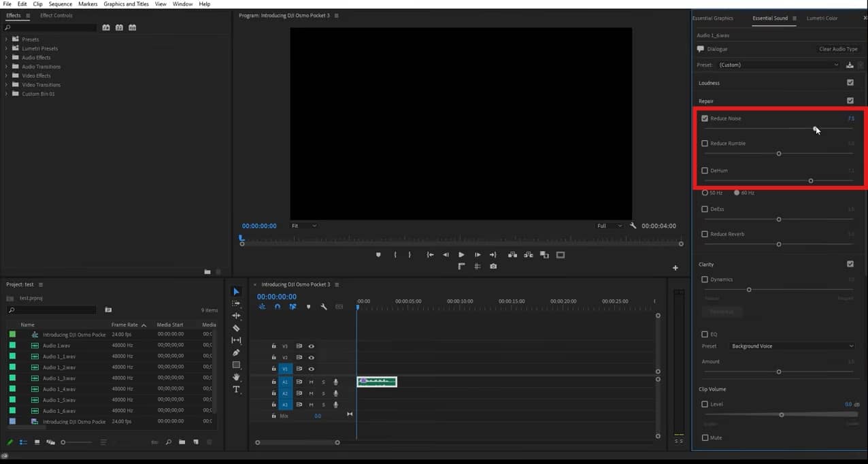868x464 pixels.
Task: Enable the DeEss checkbox
Action: [705, 209]
